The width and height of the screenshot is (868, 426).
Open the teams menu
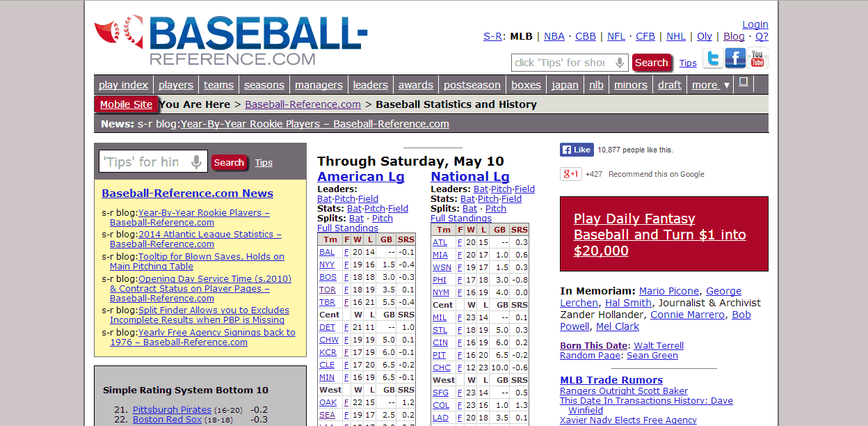[x=218, y=85]
